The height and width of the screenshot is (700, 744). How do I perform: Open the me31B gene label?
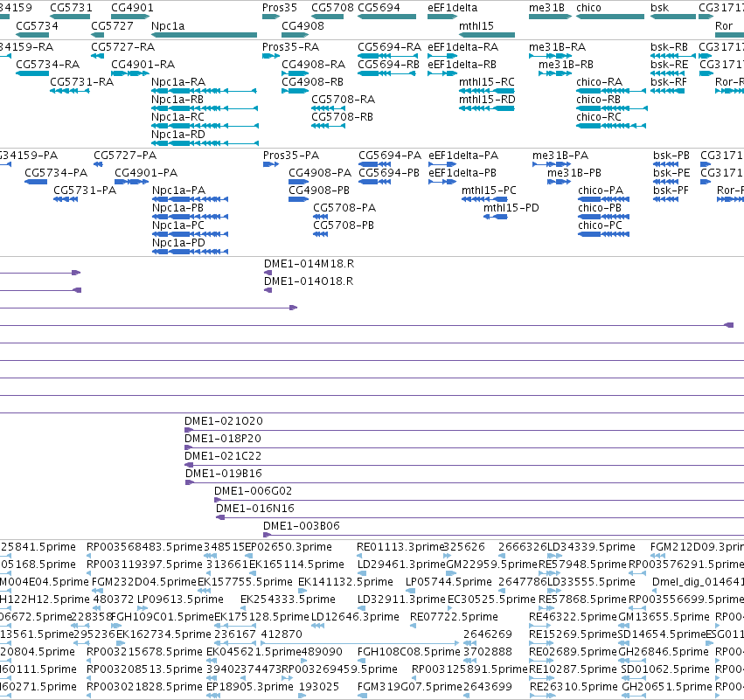click(x=546, y=8)
